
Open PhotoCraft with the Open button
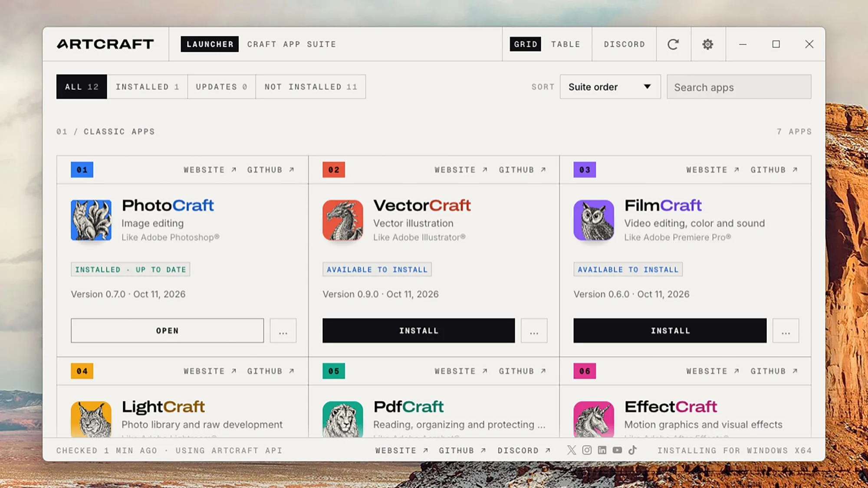coord(167,331)
